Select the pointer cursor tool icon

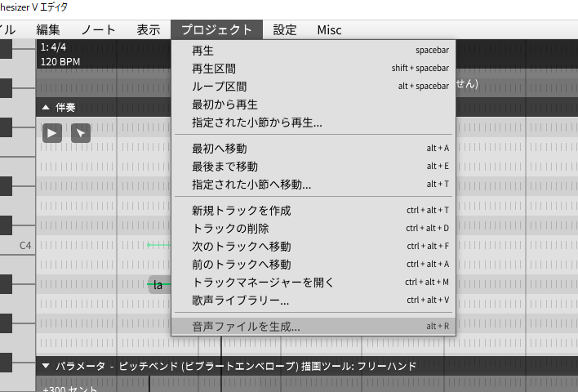point(81,133)
